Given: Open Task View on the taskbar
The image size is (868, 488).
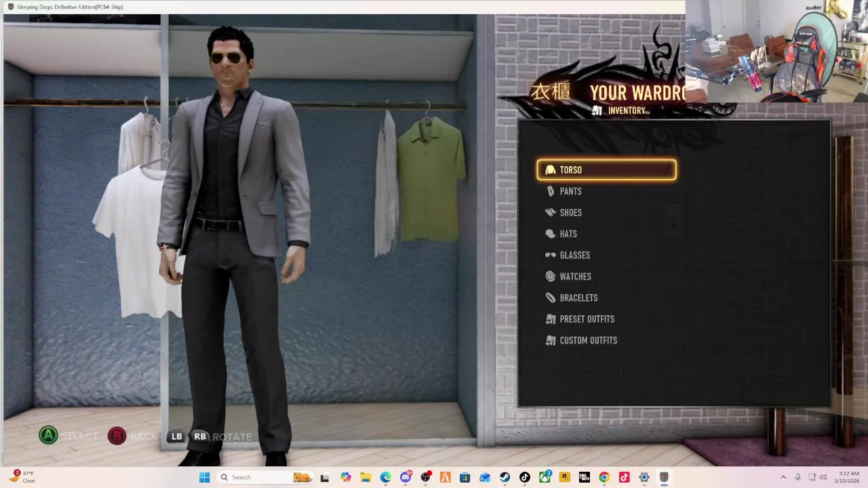Looking at the screenshot, I should (325, 477).
